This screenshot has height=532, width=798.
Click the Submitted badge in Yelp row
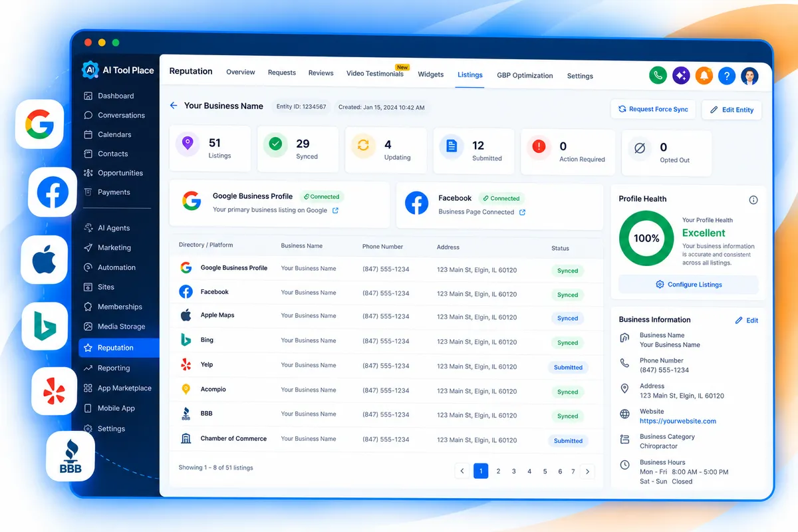(x=569, y=367)
